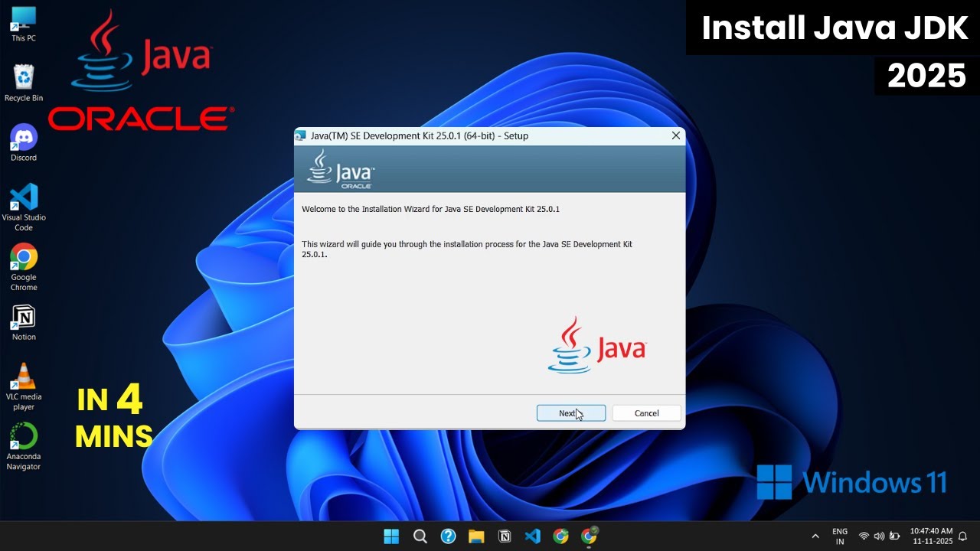Open the Recycle Bin desktop icon
The width and height of the screenshot is (980, 551).
(x=24, y=83)
